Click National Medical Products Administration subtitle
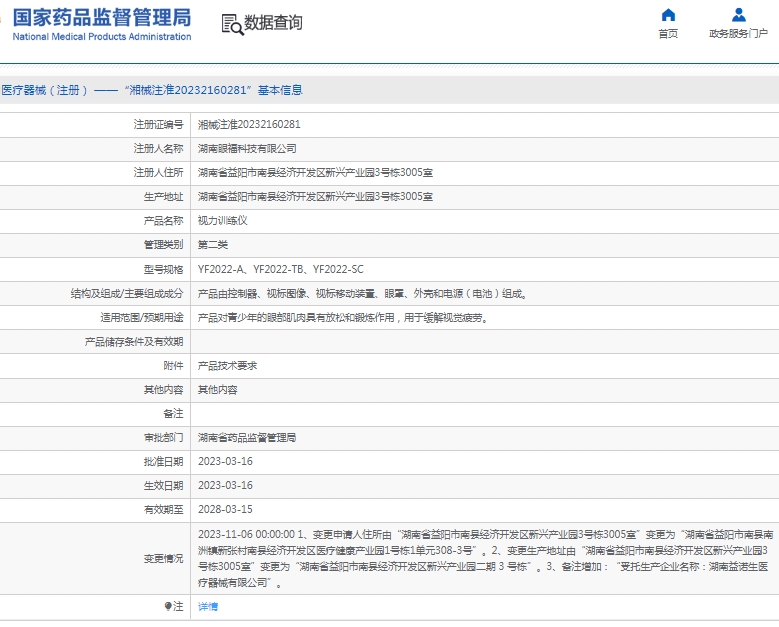The width and height of the screenshot is (779, 627). [x=102, y=37]
